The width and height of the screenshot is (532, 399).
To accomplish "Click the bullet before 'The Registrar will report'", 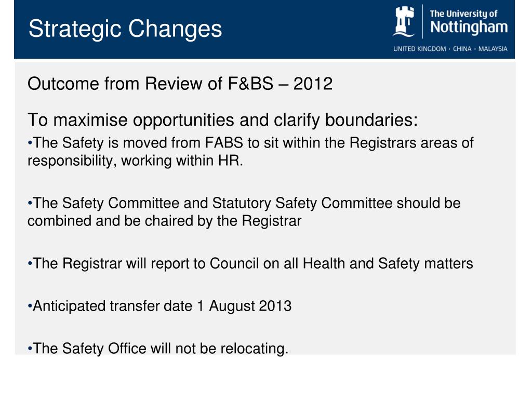I will 30,263.
